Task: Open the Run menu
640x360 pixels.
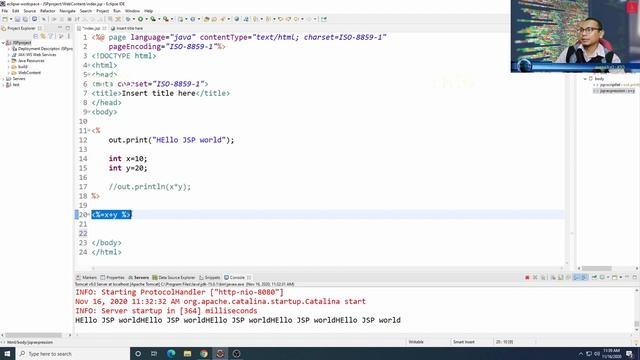Action: (x=117, y=11)
